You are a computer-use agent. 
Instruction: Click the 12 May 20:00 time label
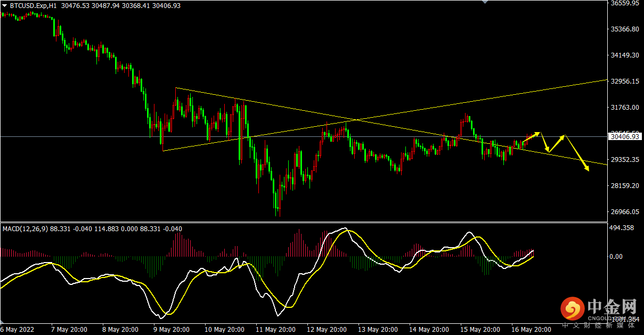click(x=326, y=330)
